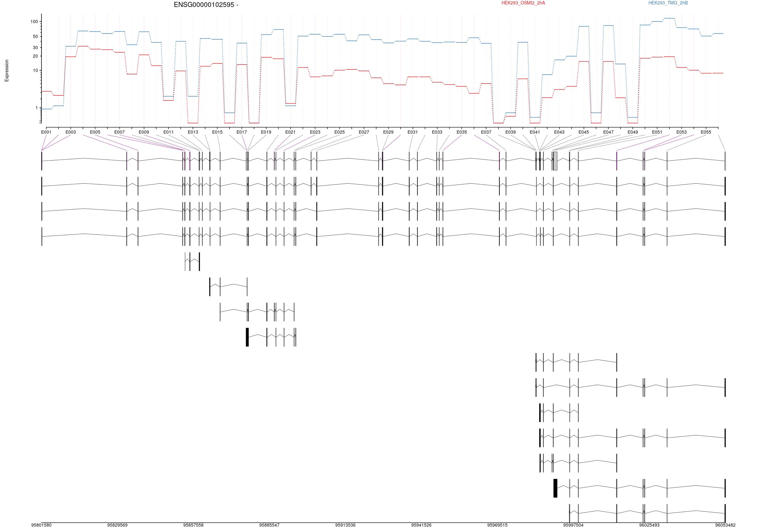
Task: Select exon label E015
Action: [x=218, y=132]
